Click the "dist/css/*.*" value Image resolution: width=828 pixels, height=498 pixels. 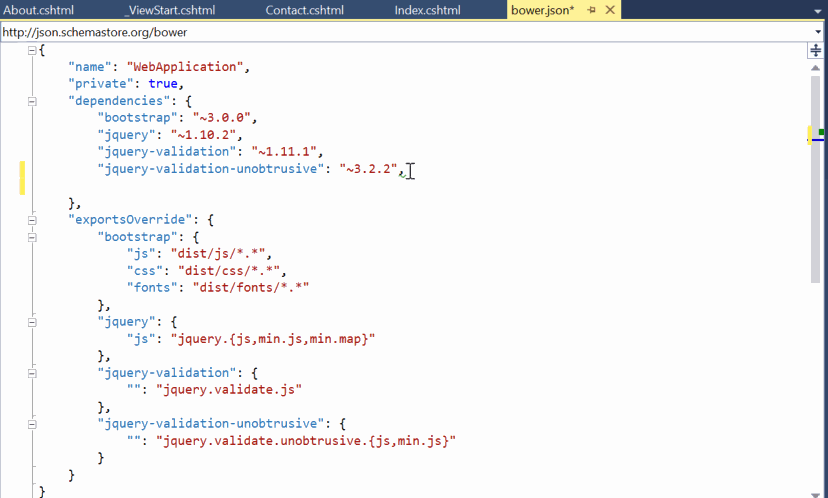coord(229,270)
